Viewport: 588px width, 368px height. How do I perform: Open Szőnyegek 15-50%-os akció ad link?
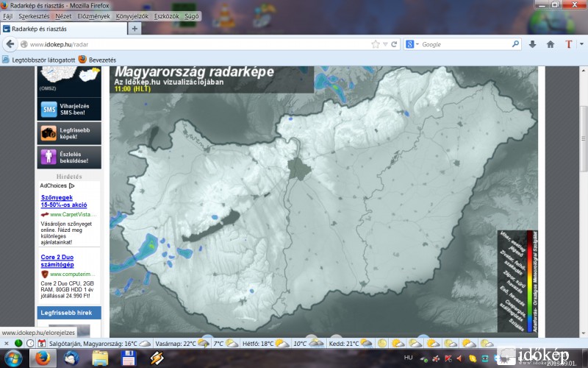point(64,201)
